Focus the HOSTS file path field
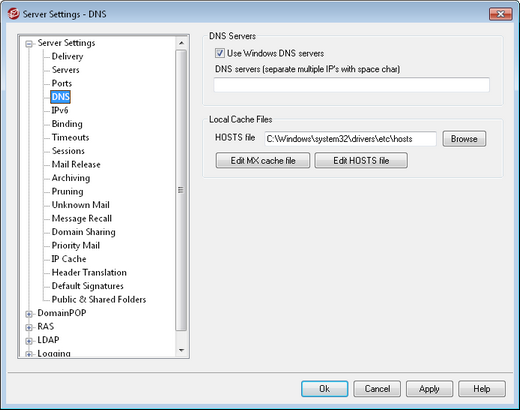This screenshot has height=410, width=520. click(350, 139)
